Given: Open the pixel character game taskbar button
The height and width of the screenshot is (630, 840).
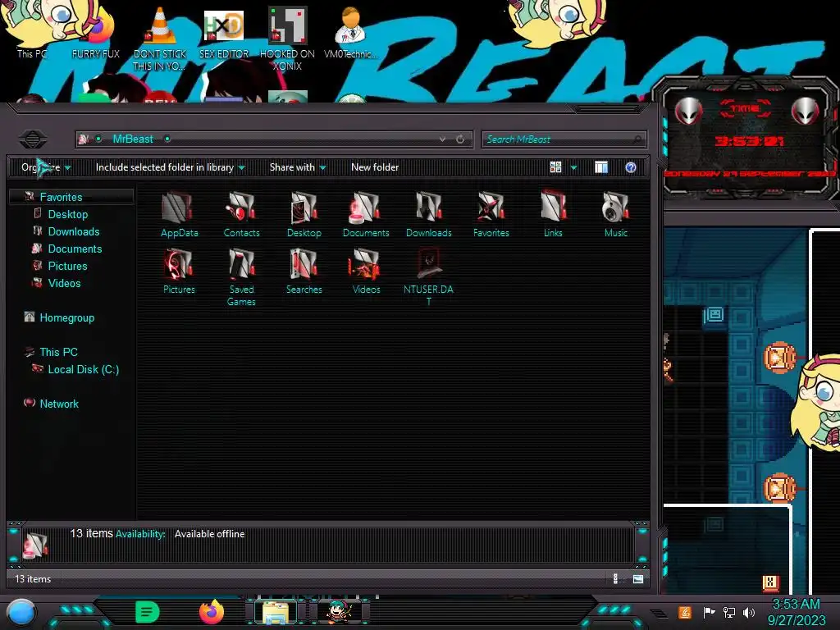Looking at the screenshot, I should 339,612.
